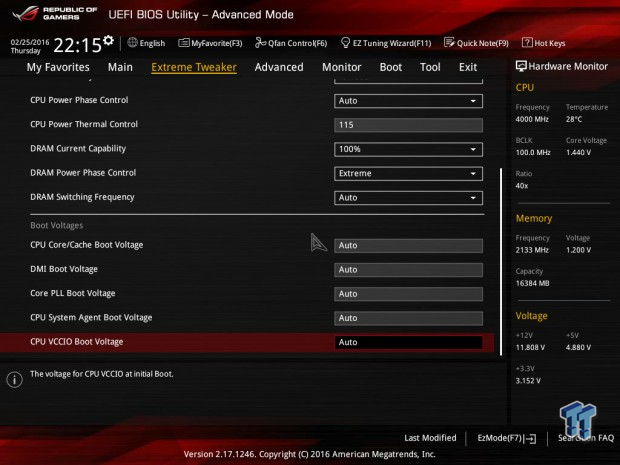This screenshot has height=465, width=620.
Task: Click the Core Voltage 1.440 V value
Action: pos(578,153)
